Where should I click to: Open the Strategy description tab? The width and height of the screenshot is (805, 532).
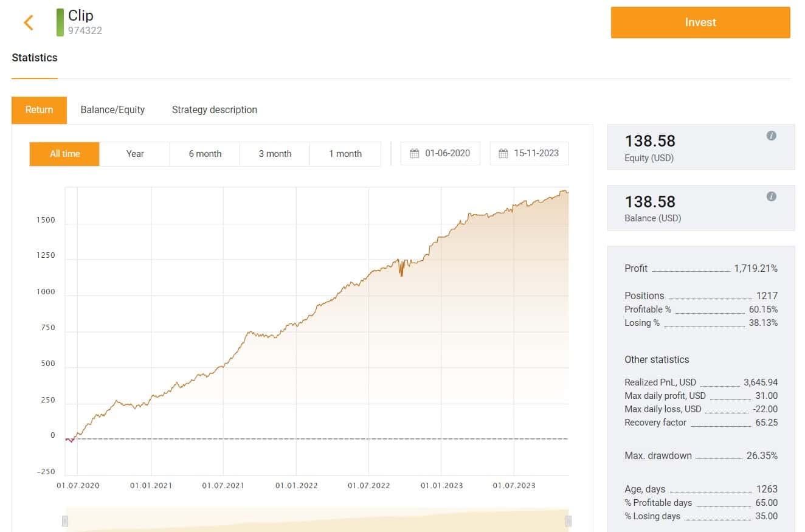215,110
